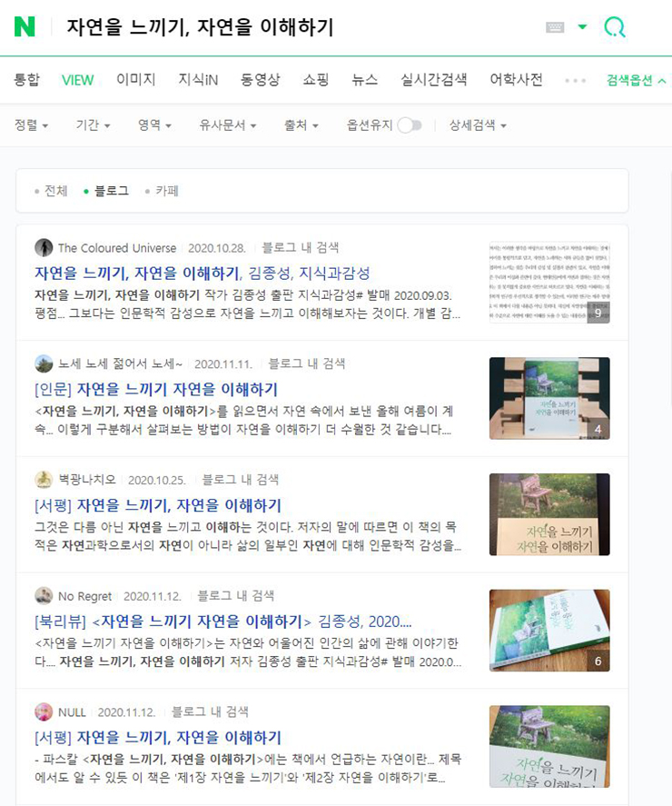The height and width of the screenshot is (806, 672).
Task: Expand the 상세검색 dropdown
Action: [x=478, y=125]
